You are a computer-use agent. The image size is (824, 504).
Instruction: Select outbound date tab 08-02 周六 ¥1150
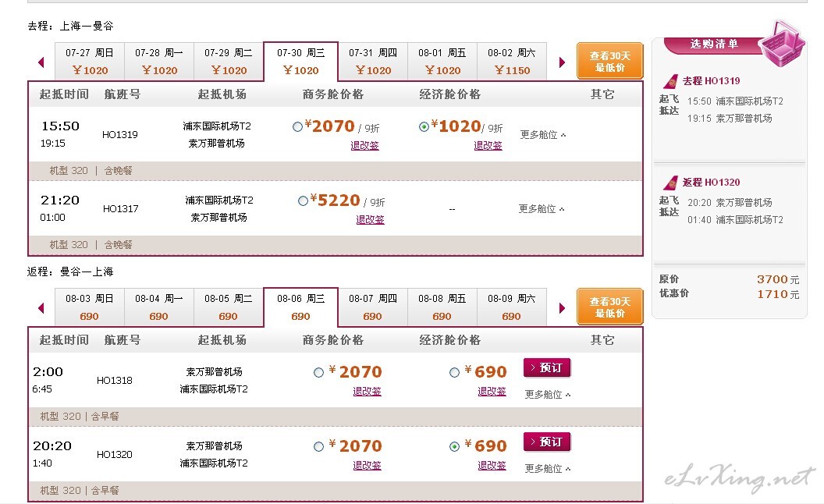(x=511, y=62)
